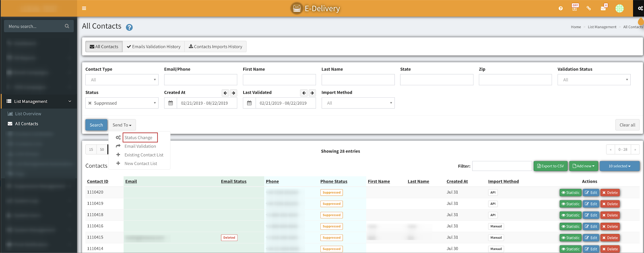Shift Last Validated range backward arrow
Viewport: 644px width, 253px height.
click(304, 93)
